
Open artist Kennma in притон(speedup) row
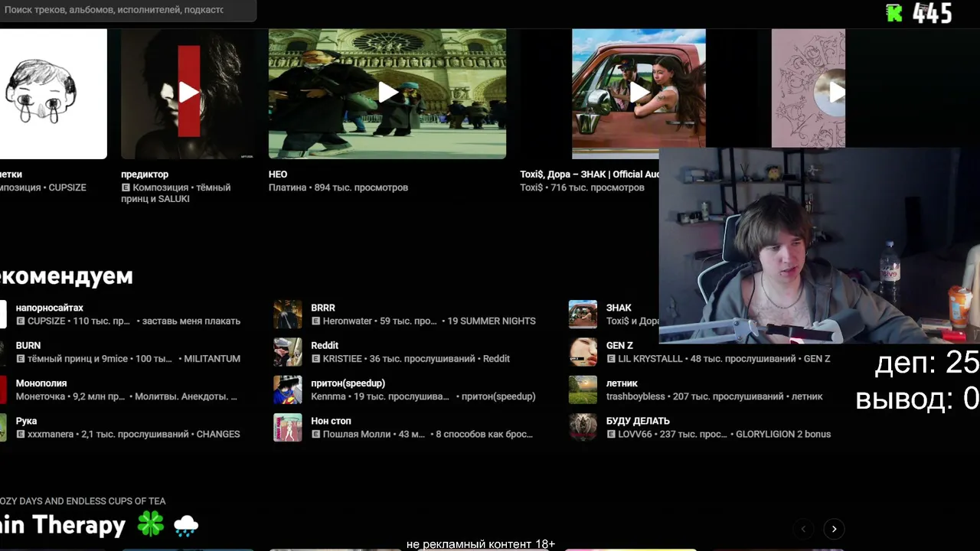point(328,396)
